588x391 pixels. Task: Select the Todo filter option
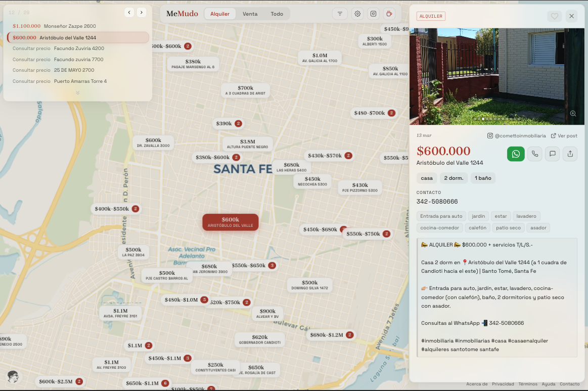[x=277, y=14]
